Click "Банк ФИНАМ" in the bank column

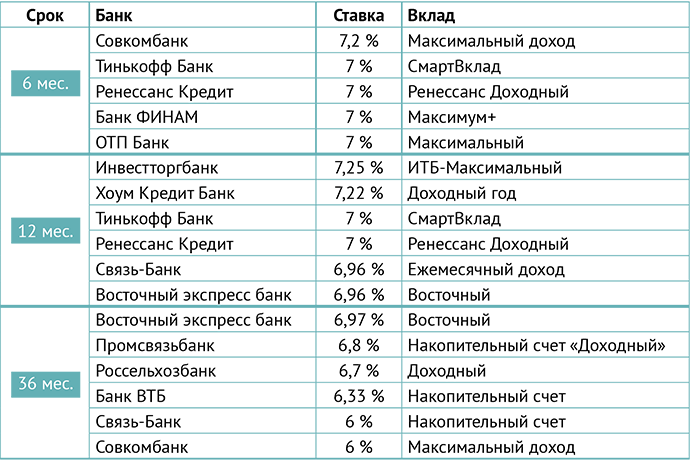tap(146, 117)
